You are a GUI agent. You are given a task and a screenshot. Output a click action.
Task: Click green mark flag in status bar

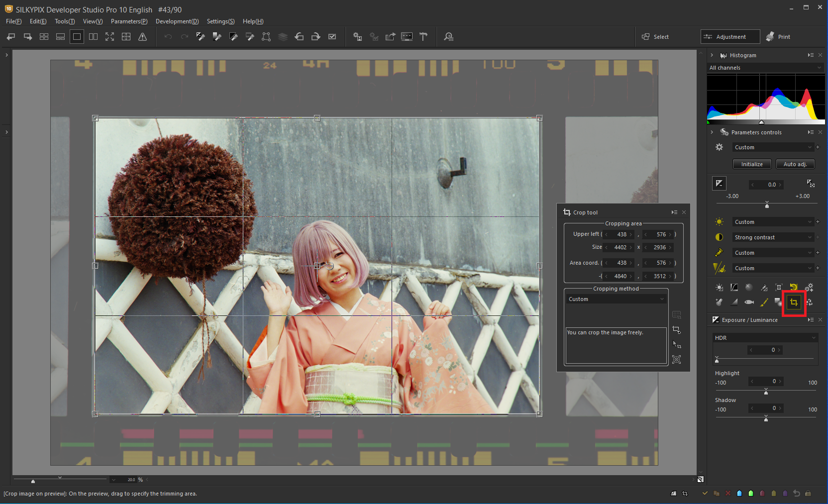click(751, 494)
